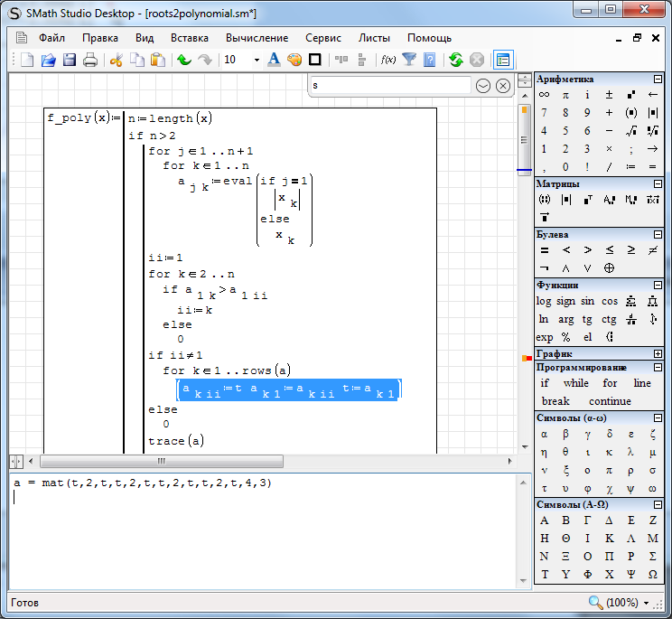Insert 'continue' from programming panel

click(x=609, y=401)
